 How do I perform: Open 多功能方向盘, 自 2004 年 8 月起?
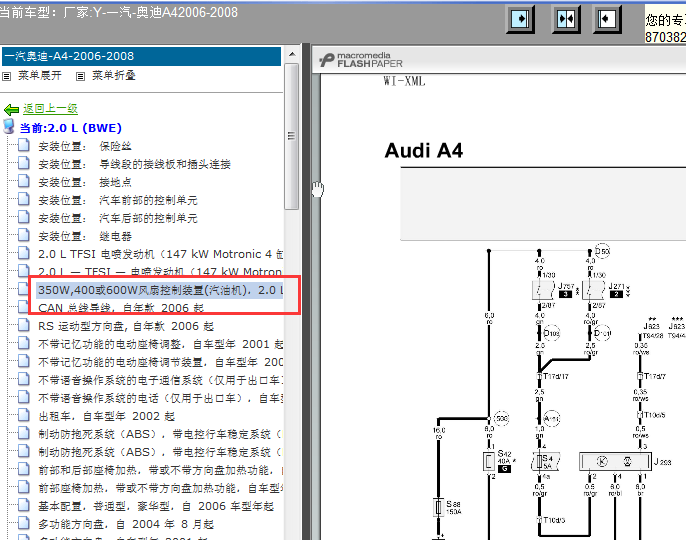click(x=126, y=524)
